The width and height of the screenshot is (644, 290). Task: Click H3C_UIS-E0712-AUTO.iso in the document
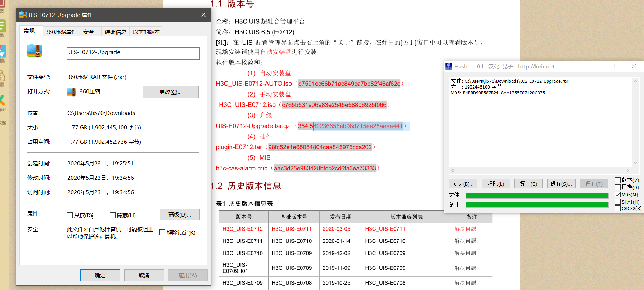click(254, 84)
